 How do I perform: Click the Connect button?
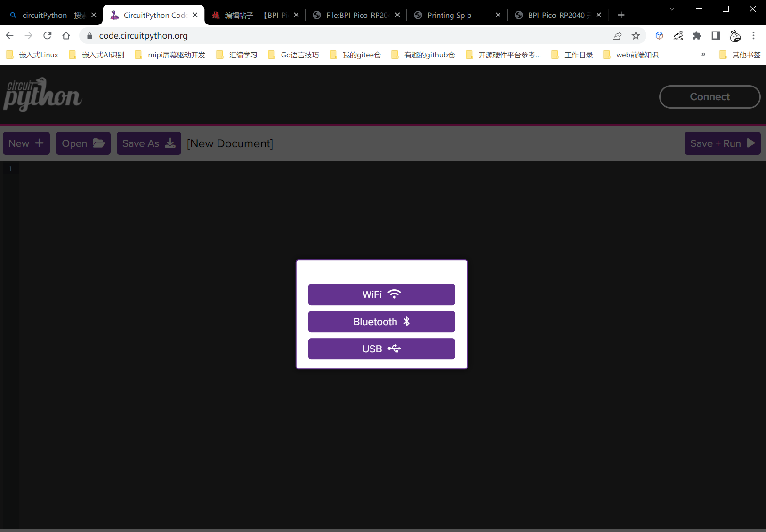coord(710,97)
